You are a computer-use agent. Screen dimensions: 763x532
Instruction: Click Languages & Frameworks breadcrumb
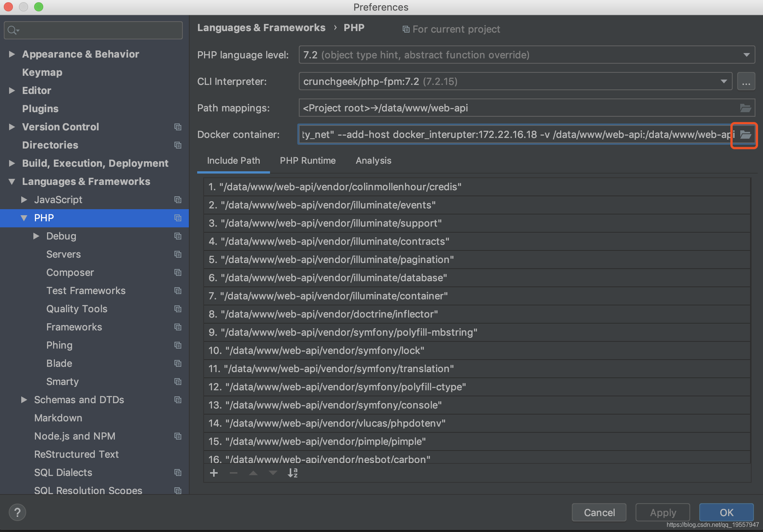pos(261,28)
